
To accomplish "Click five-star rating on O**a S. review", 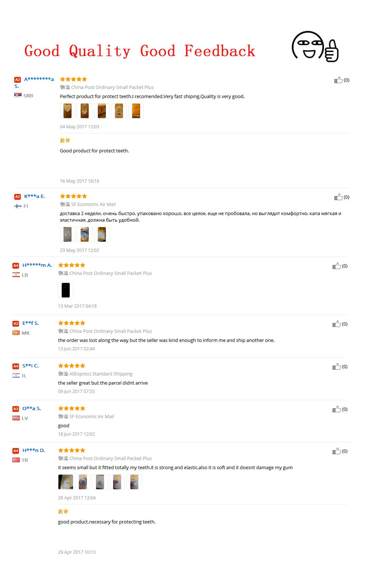I will pyautogui.click(x=72, y=408).
